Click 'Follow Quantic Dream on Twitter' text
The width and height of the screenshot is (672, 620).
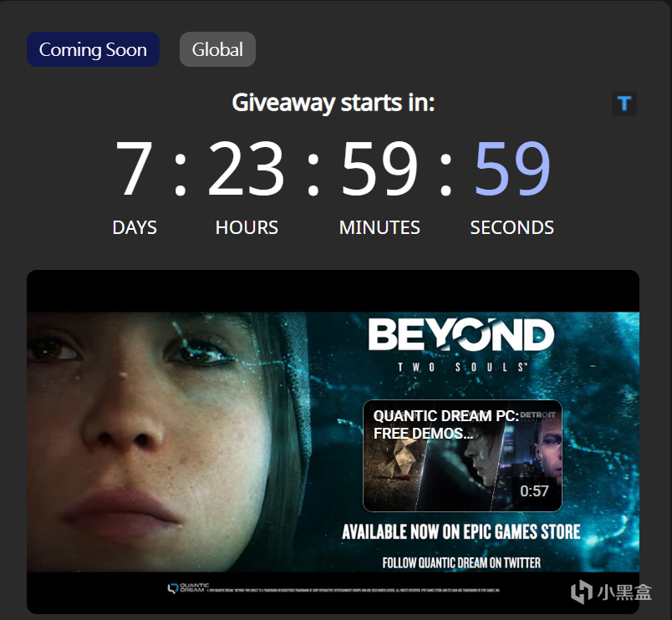pos(461,562)
